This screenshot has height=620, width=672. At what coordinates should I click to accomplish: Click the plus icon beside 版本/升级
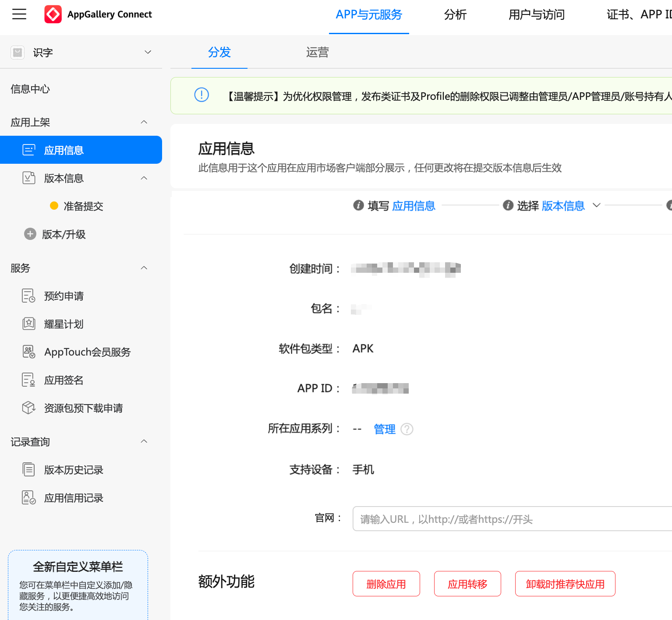(x=30, y=234)
